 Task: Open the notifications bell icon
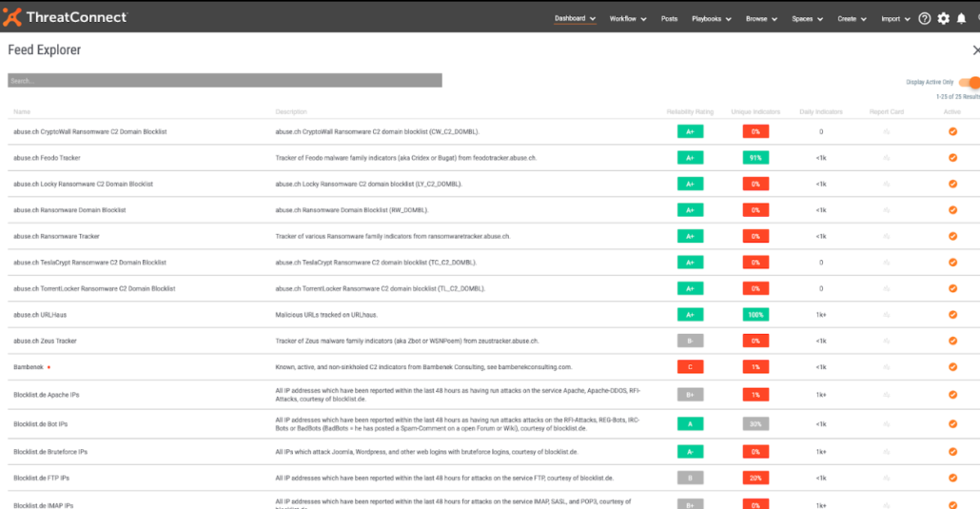[x=961, y=19]
